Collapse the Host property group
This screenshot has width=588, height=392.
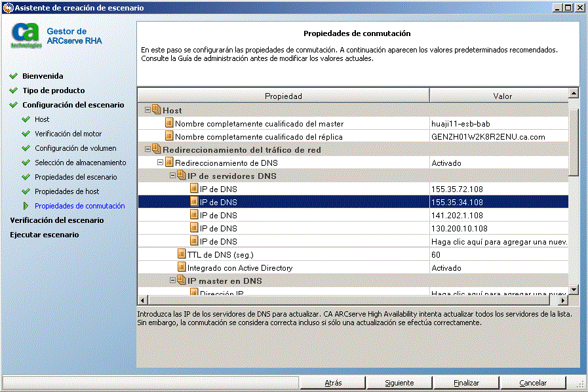pos(148,110)
